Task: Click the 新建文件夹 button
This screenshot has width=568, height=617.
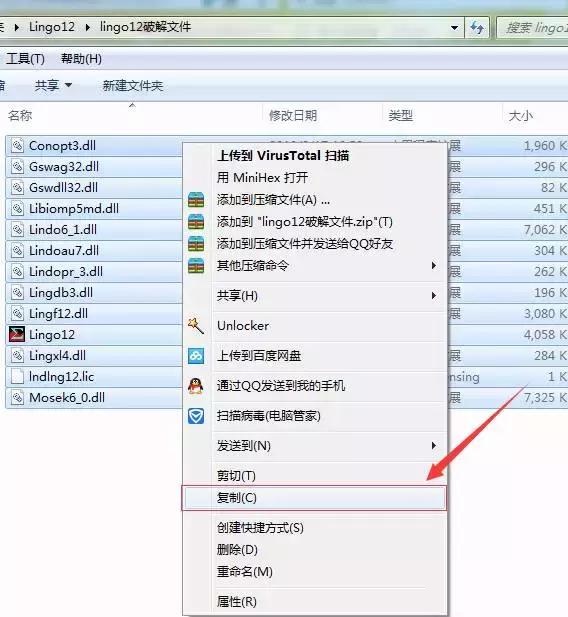Action: pos(133,85)
